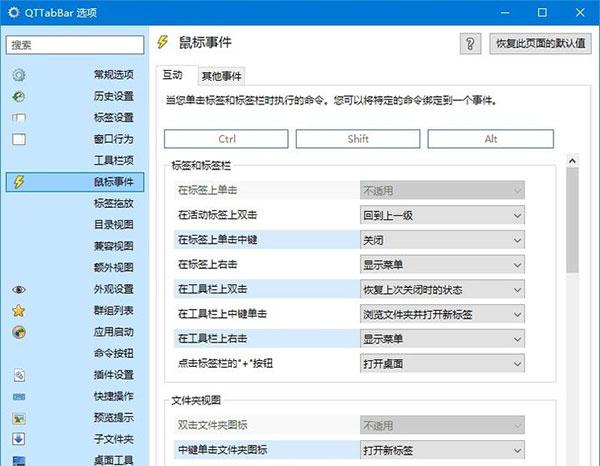Click the globe icon beside 应用启动
This screenshot has width=600, height=466.
(19, 332)
